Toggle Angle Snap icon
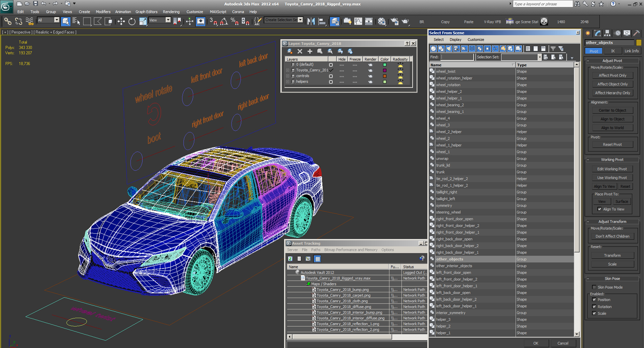 (224, 21)
